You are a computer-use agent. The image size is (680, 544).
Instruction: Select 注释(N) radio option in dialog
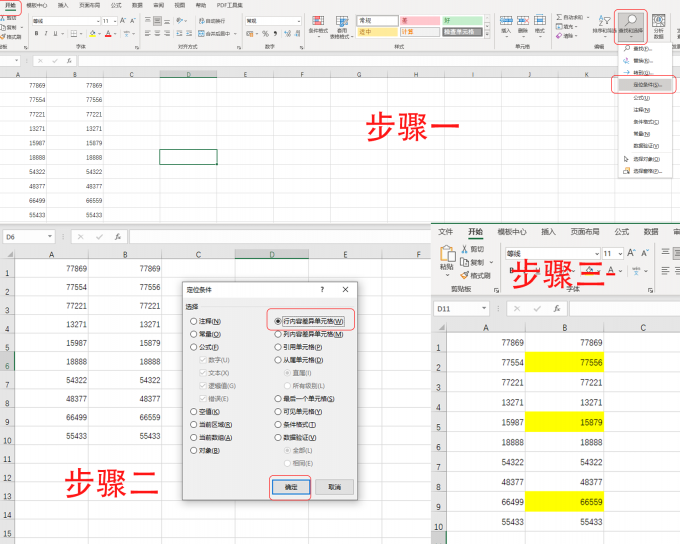[x=206, y=321]
